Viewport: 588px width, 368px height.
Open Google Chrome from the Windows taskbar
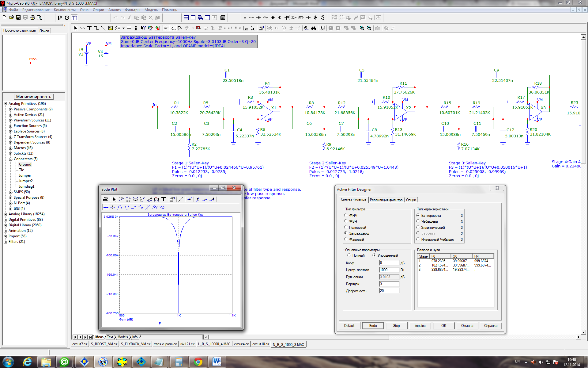[x=198, y=362]
